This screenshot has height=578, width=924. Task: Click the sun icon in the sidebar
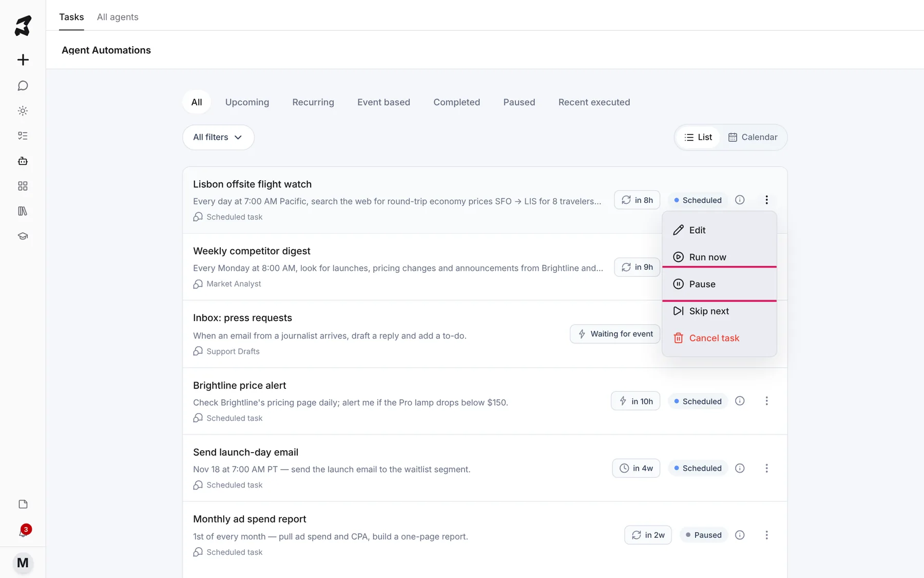pos(23,111)
